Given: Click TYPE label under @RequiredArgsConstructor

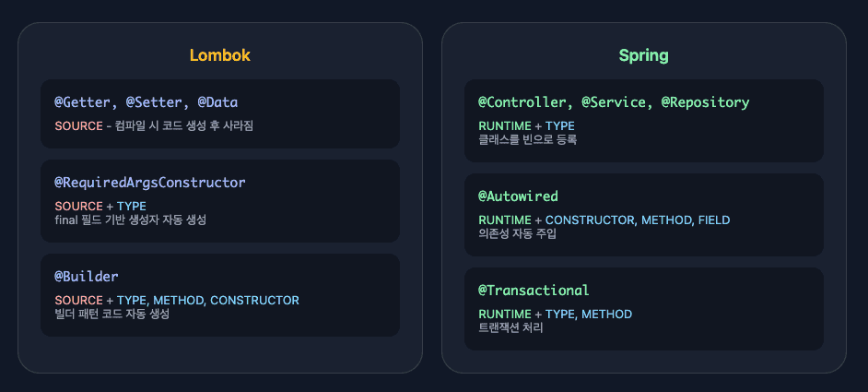Looking at the screenshot, I should coord(131,206).
